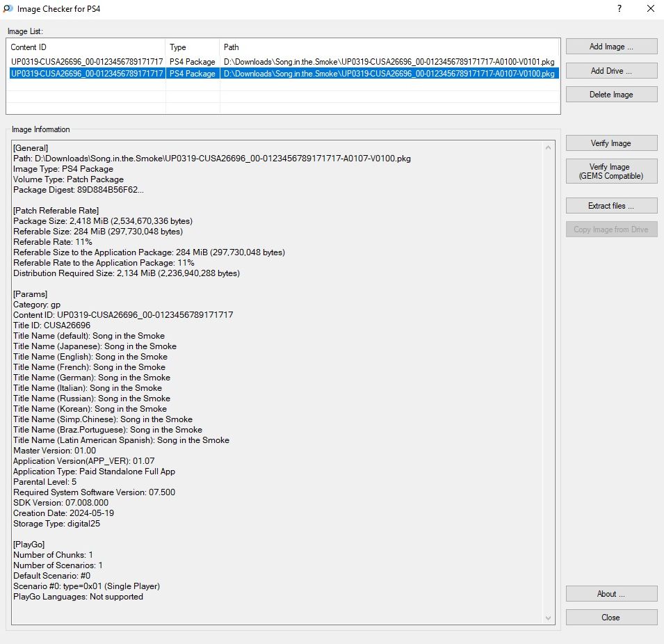Click the Application Type: Paid Standalone line
This screenshot has height=644, width=664.
(x=94, y=472)
